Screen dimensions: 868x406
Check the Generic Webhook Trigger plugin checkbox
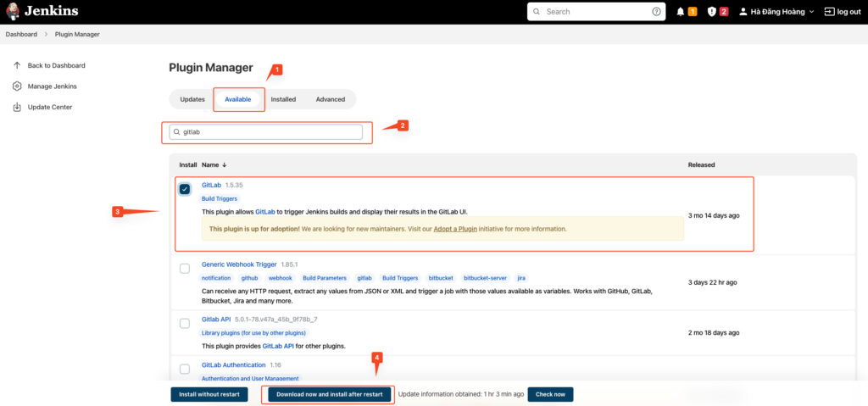pyautogui.click(x=185, y=269)
